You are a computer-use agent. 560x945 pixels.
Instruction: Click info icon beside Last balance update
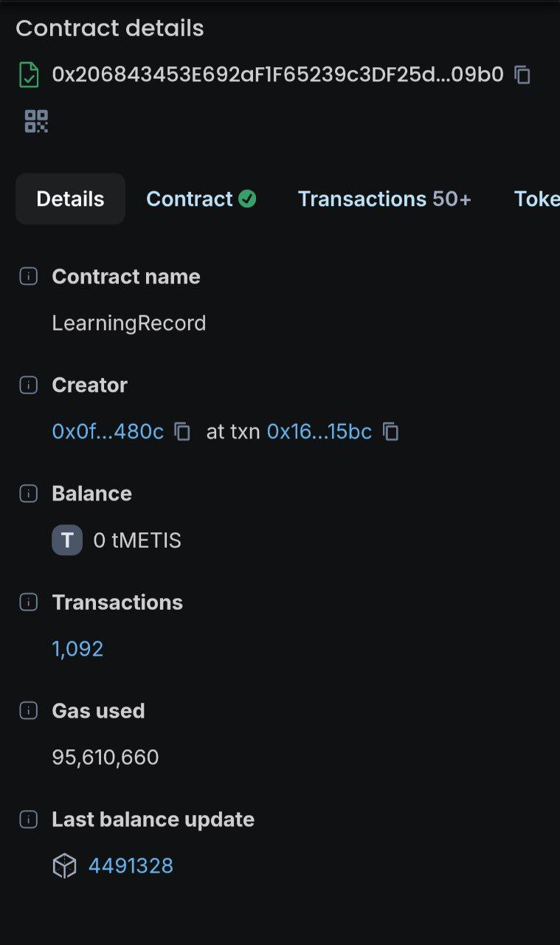tap(28, 819)
